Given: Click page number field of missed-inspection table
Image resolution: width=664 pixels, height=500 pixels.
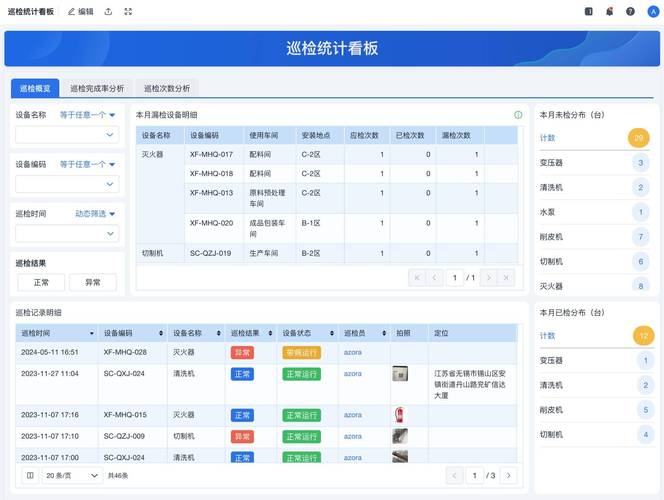Looking at the screenshot, I should [x=455, y=278].
